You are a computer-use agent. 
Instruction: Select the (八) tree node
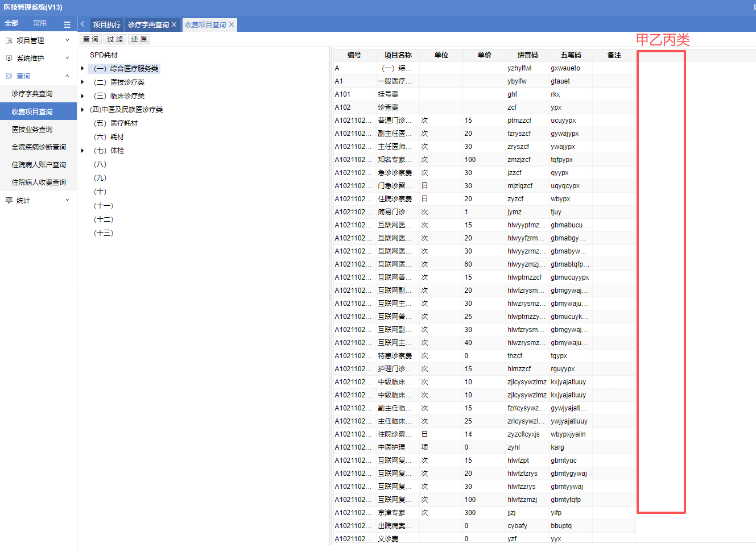pyautogui.click(x=100, y=164)
